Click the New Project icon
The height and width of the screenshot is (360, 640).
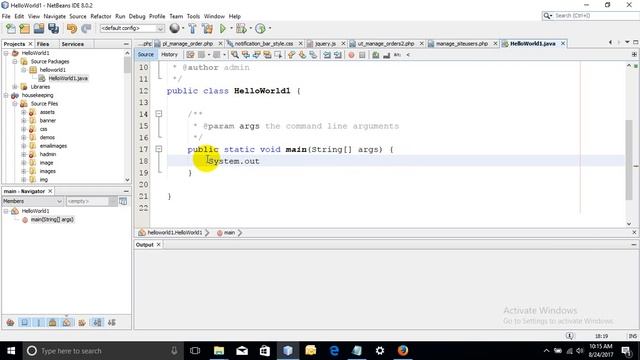pos(24,29)
